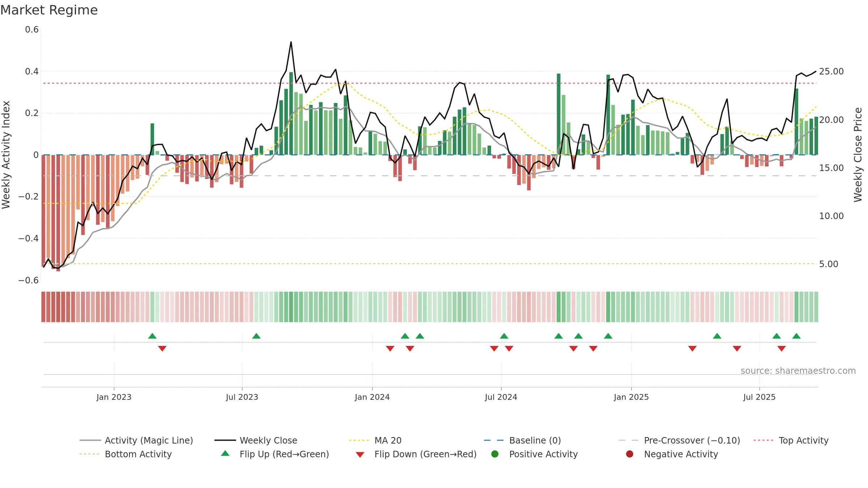Click the source: sharemaestro.com text
The image size is (868, 488).
point(798,371)
